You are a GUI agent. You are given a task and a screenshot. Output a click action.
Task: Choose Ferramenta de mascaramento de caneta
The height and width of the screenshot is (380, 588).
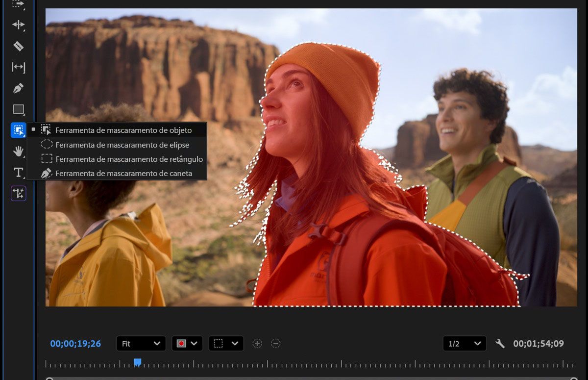[x=117, y=173]
